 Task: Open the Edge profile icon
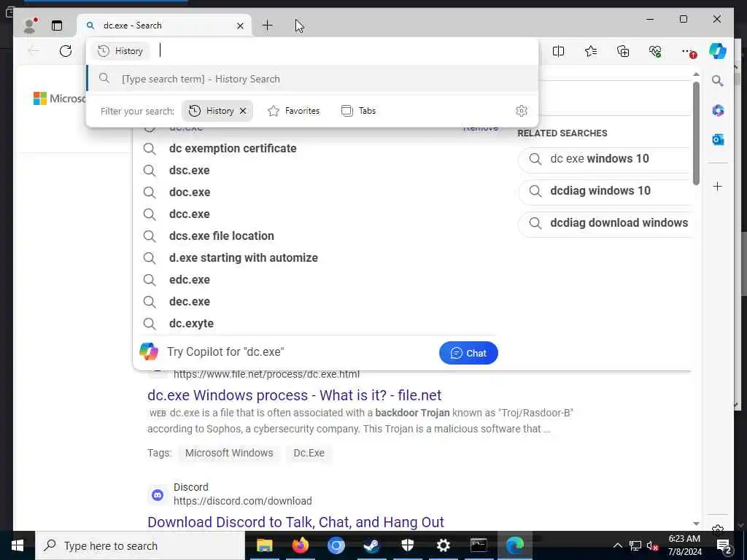click(31, 26)
